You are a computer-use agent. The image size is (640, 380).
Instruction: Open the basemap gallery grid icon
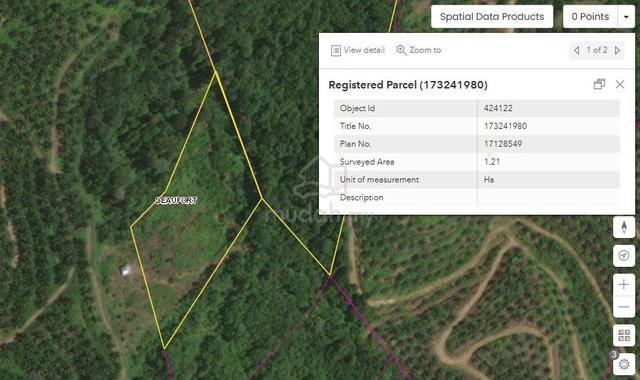(x=624, y=336)
